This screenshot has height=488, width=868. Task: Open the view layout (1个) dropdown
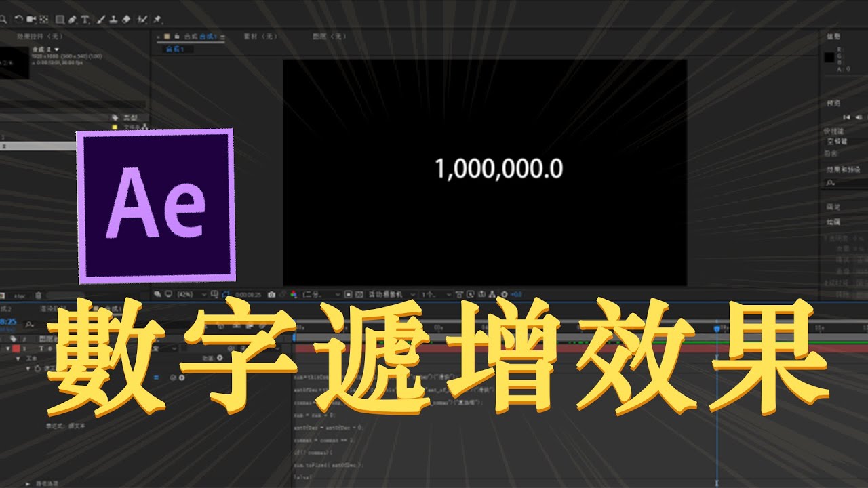point(436,294)
